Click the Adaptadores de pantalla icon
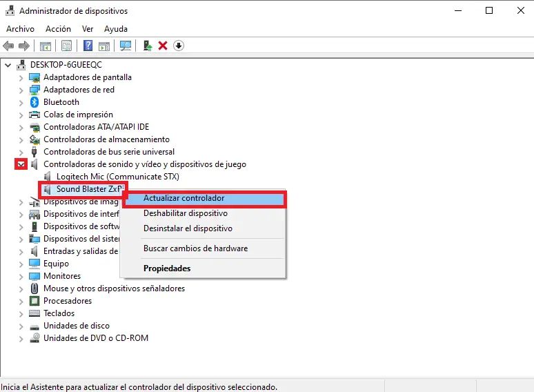534x392 pixels. (34, 77)
